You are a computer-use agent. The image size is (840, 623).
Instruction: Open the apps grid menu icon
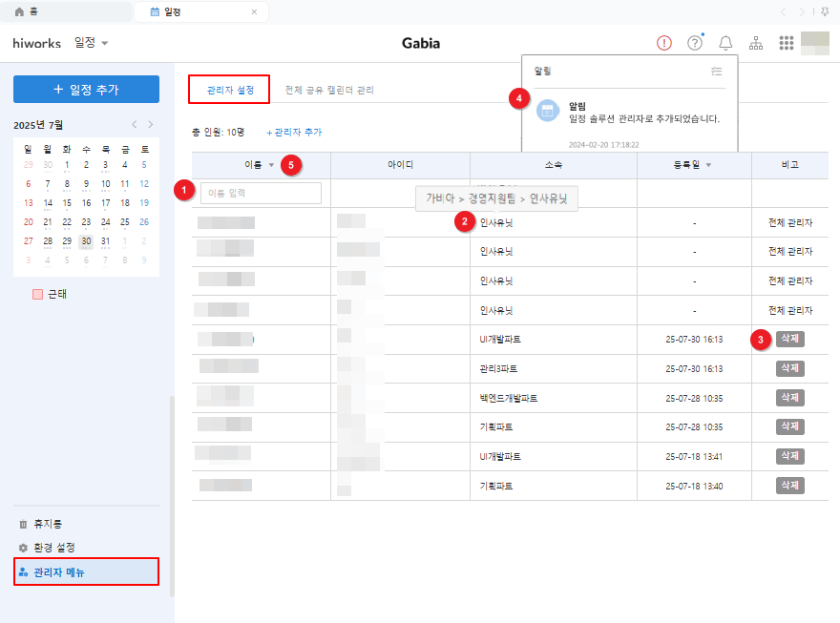pos(787,43)
